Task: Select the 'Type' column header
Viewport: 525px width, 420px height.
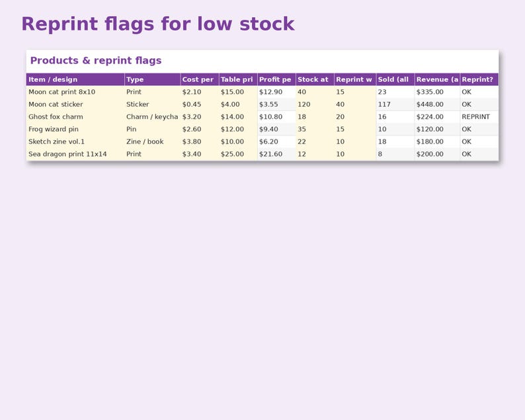Action: [152, 79]
